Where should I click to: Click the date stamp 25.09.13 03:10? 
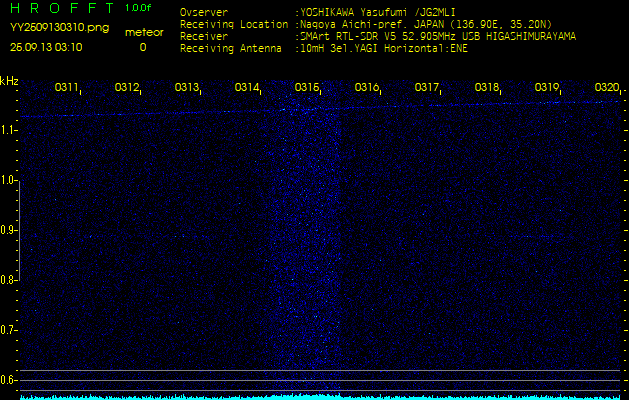[46, 47]
